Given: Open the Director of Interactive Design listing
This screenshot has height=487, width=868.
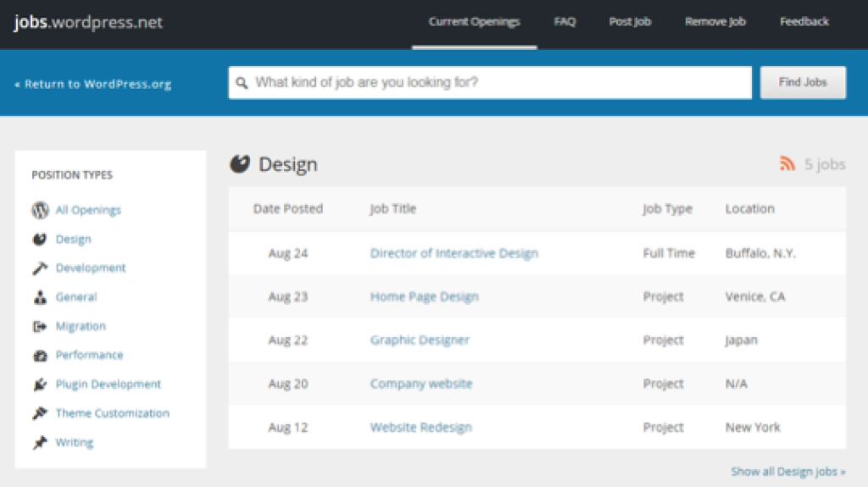Looking at the screenshot, I should click(453, 253).
